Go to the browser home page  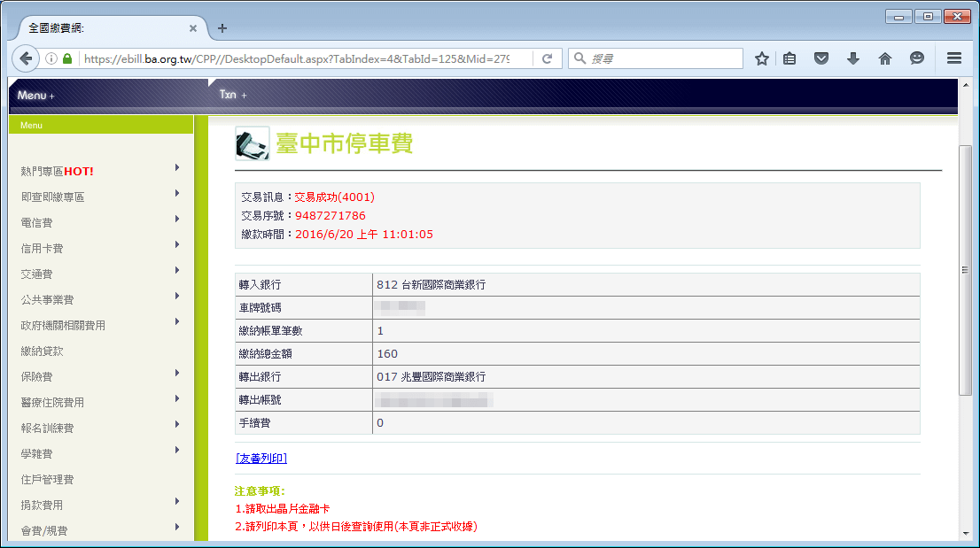884,58
